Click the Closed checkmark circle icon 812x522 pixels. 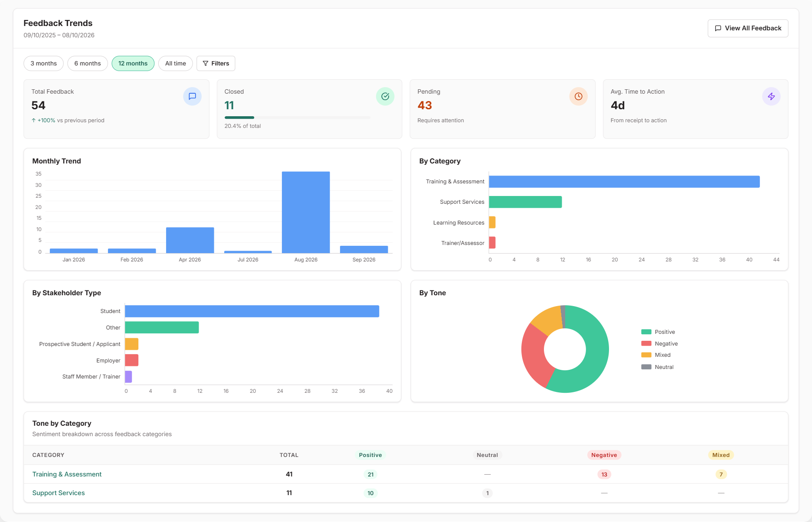[385, 96]
